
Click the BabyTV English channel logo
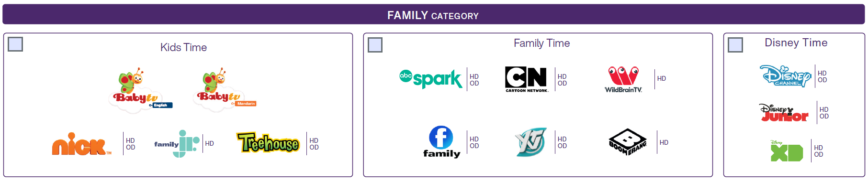(x=141, y=90)
